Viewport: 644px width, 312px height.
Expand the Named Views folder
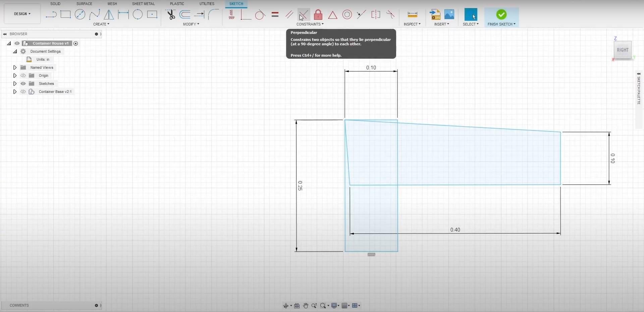point(15,67)
